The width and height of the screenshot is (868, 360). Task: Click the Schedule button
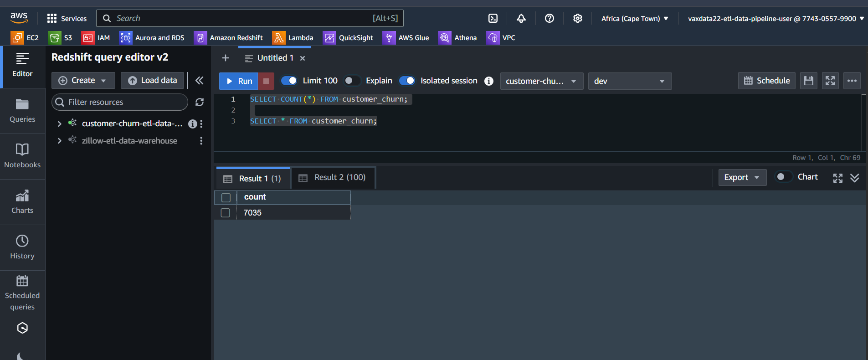click(x=767, y=81)
